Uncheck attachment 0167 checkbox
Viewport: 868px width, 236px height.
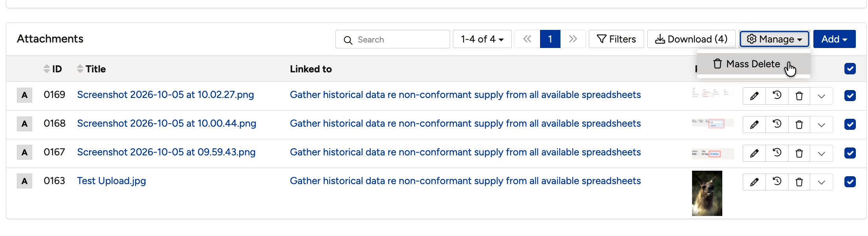pyautogui.click(x=850, y=153)
